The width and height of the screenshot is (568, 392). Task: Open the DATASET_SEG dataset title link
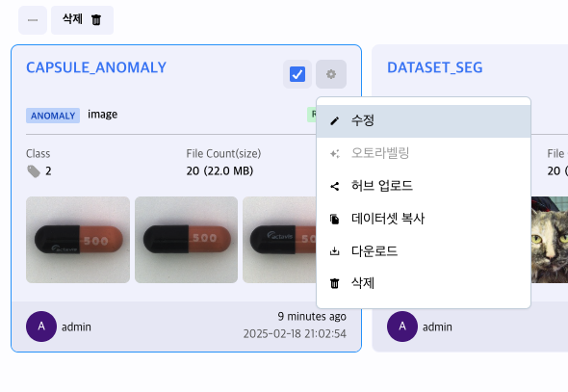click(x=435, y=67)
